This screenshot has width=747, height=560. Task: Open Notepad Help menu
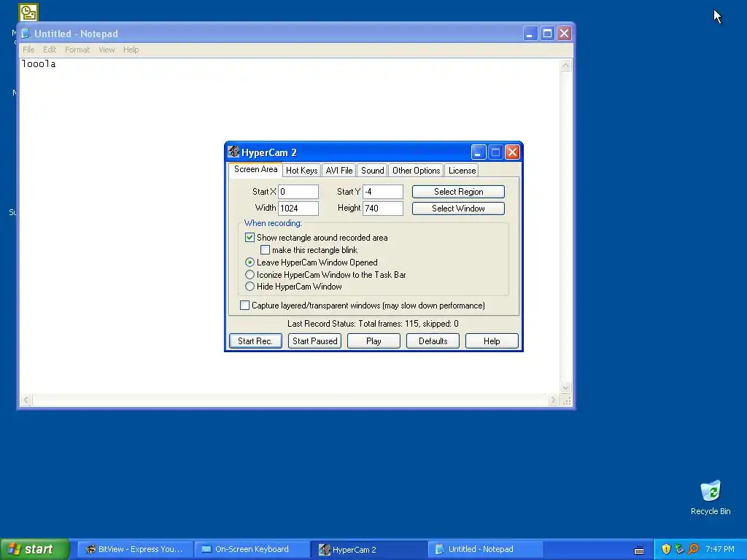131,50
